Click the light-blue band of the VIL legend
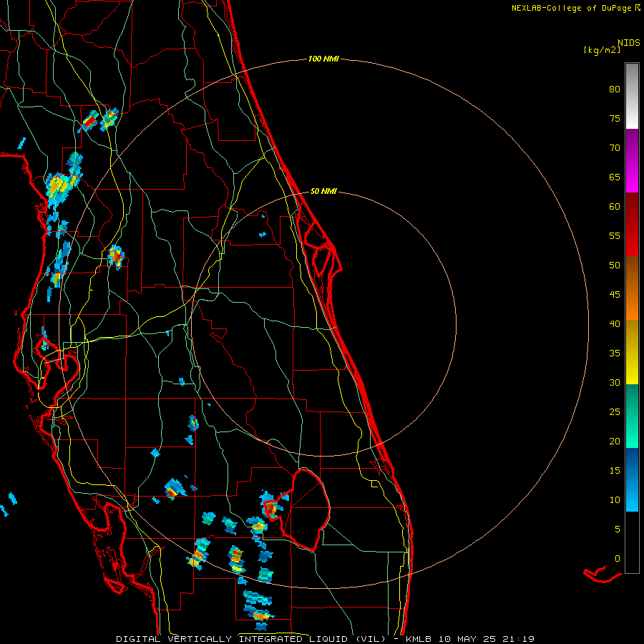 pyautogui.click(x=632, y=479)
